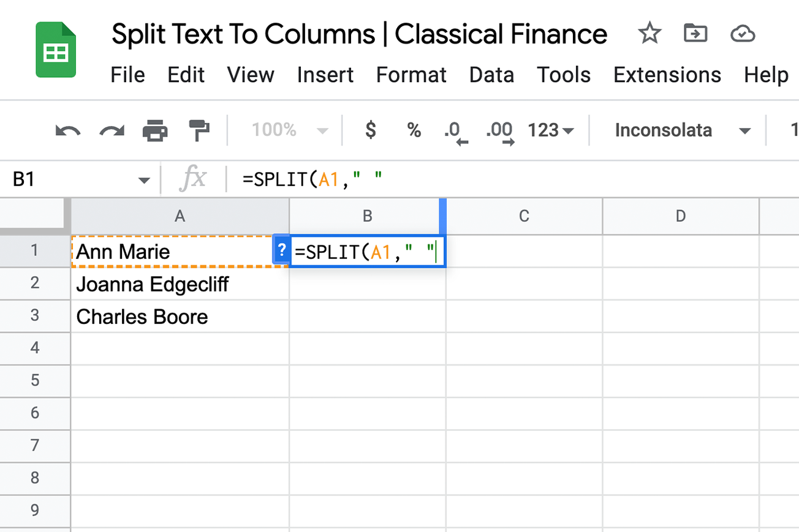The image size is (799, 532).
Task: Select the Paint format tool
Action: click(x=199, y=130)
